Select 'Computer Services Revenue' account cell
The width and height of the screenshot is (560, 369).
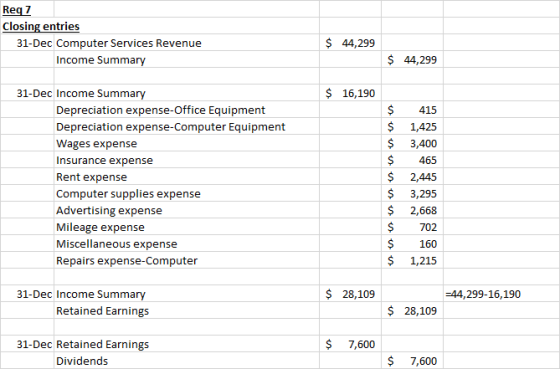pyautogui.click(x=187, y=43)
